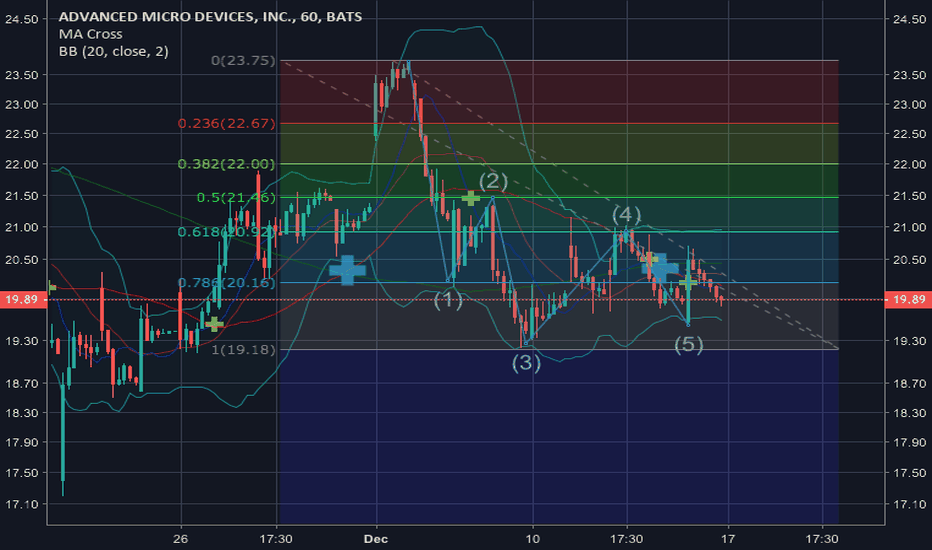Viewport: 932px width, 550px height.
Task: Select the MA Cross indicator label
Action: pyautogui.click(x=90, y=34)
